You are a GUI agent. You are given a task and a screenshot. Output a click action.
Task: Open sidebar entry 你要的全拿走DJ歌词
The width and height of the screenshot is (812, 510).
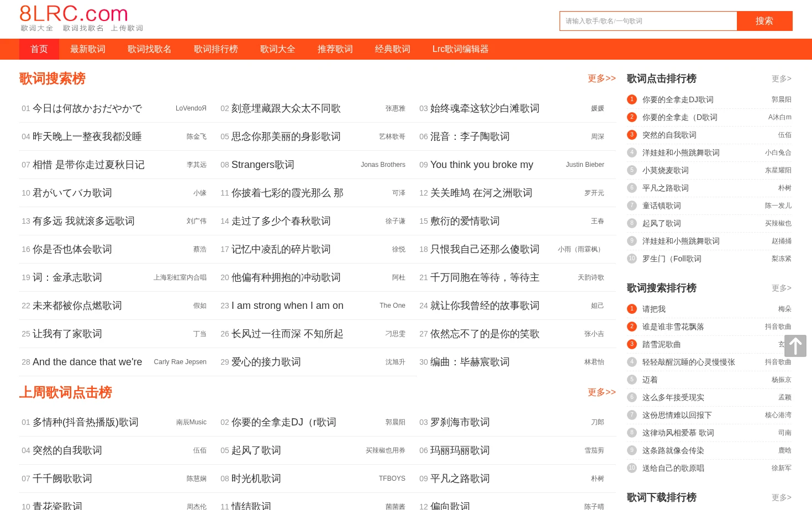tap(678, 99)
